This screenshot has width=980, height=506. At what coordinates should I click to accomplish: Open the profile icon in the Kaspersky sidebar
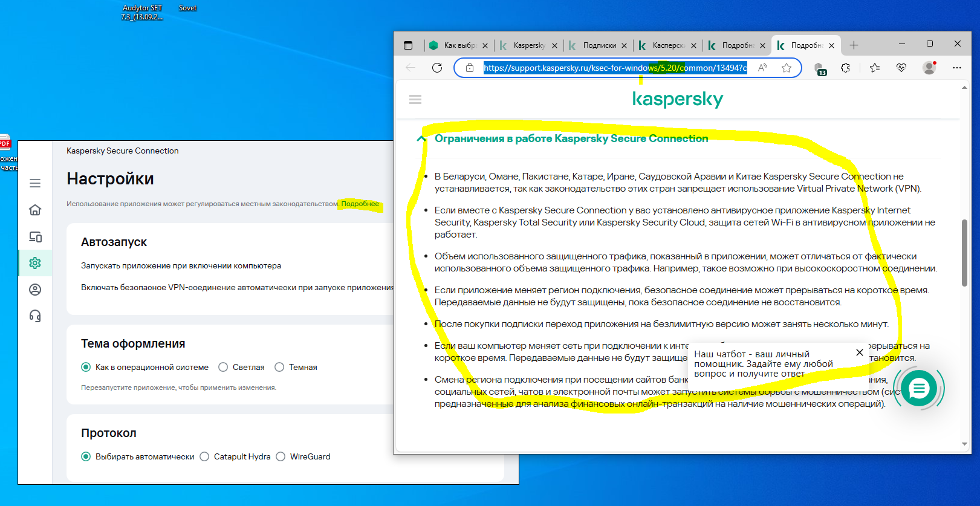point(35,290)
